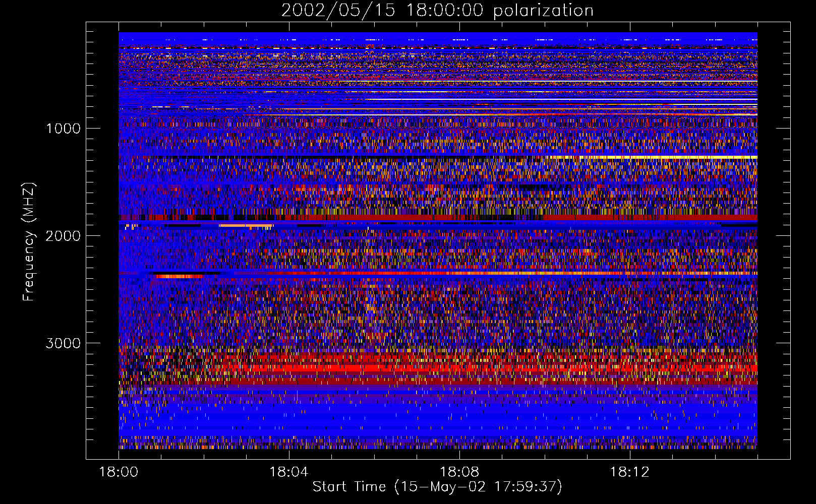Click the 3000 frequency tick label
Viewport: 816px width, 504px height.
pyautogui.click(x=63, y=343)
